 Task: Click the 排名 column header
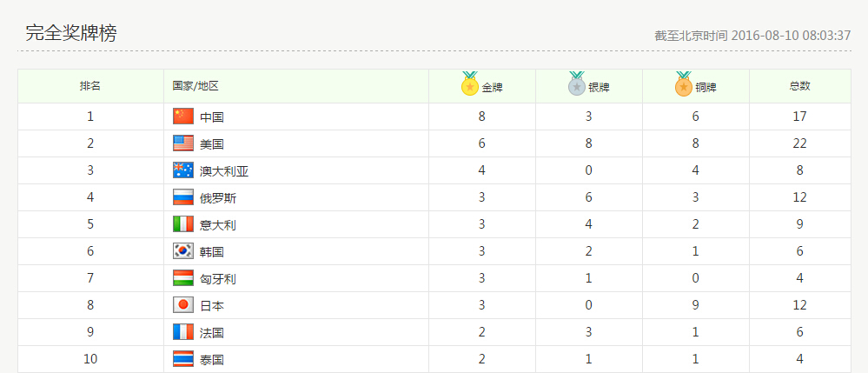click(90, 86)
